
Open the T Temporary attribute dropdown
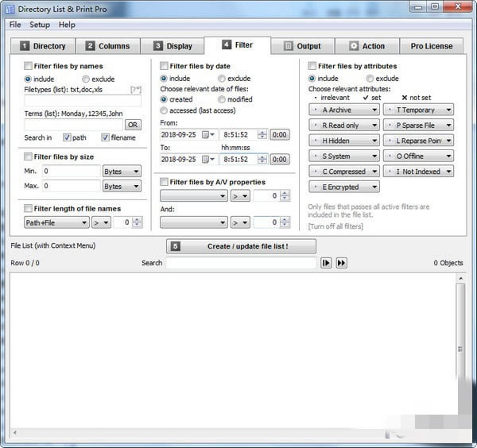(x=418, y=110)
